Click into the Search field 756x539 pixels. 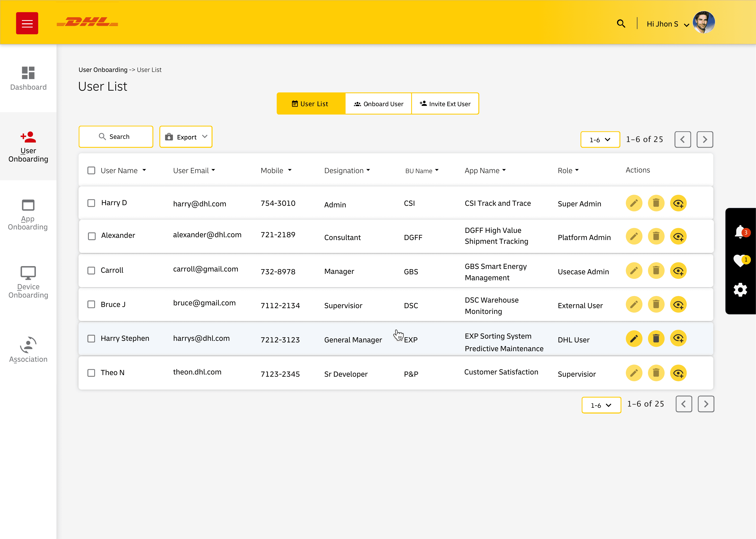coord(116,137)
